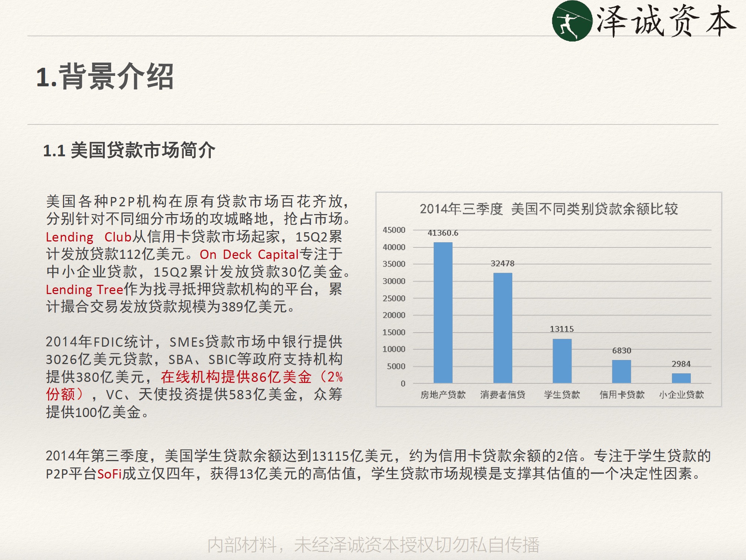Select the chart title 2014年三季度 美国不同类别贷款余额比较
The image size is (746, 560).
click(549, 209)
